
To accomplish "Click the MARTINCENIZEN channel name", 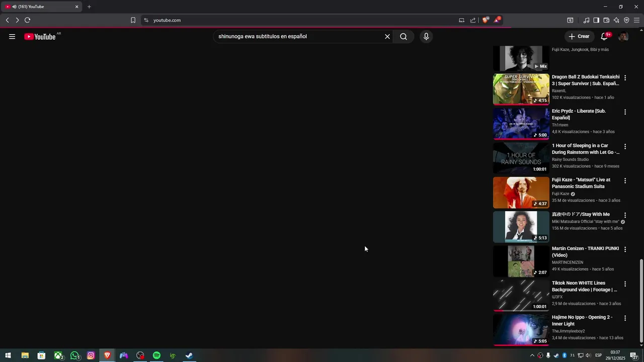I will pos(568,262).
